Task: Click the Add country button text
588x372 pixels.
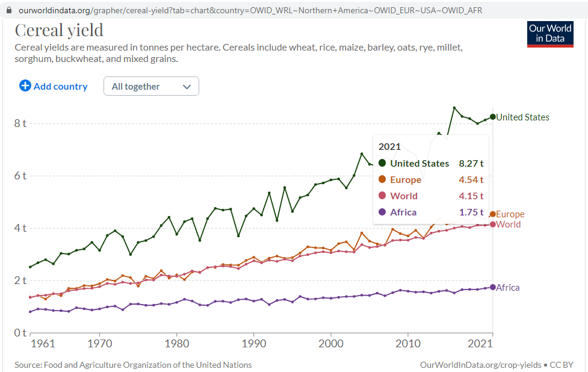Action: pyautogui.click(x=60, y=86)
